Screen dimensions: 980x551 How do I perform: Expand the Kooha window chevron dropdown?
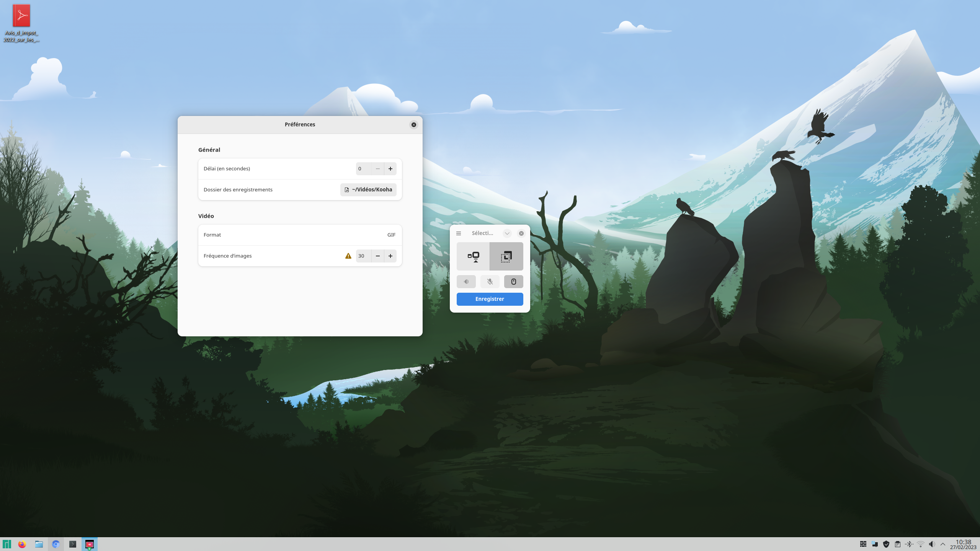507,233
